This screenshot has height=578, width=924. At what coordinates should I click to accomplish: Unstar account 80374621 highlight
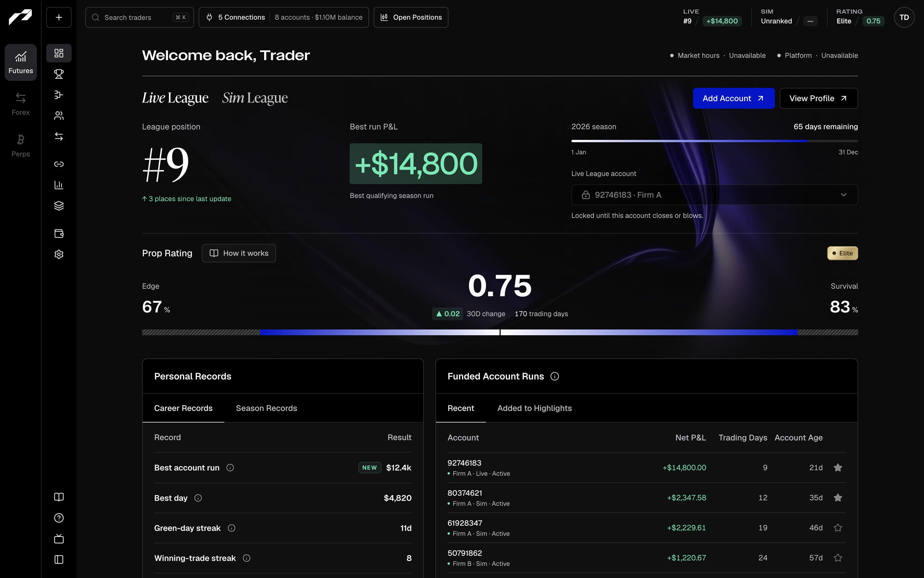[x=838, y=498]
